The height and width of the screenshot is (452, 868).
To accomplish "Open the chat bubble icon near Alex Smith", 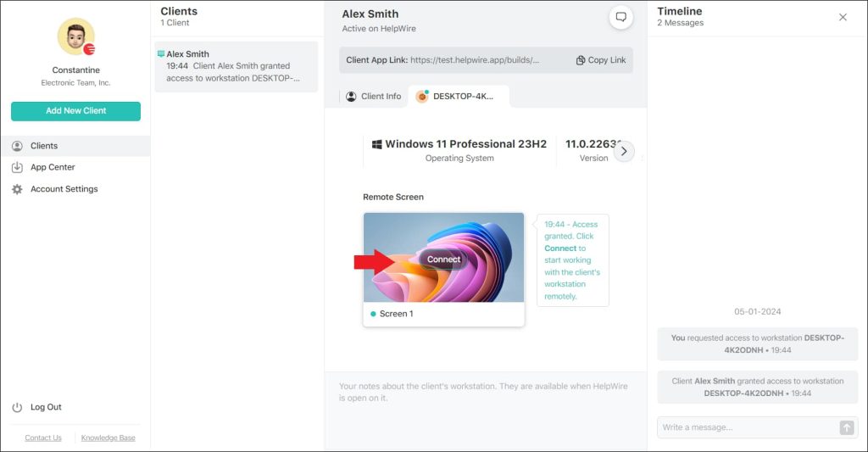I will [x=620, y=18].
